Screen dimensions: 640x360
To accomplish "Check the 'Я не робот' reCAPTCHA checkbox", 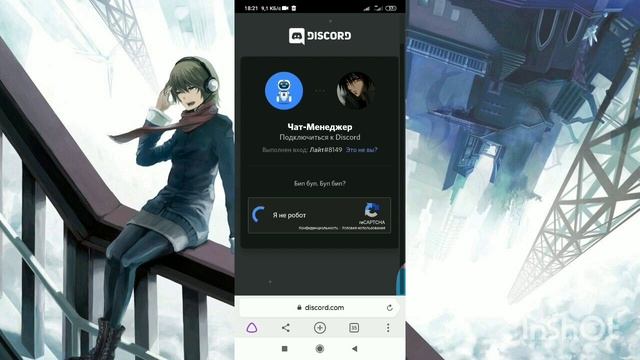I will click(x=259, y=215).
